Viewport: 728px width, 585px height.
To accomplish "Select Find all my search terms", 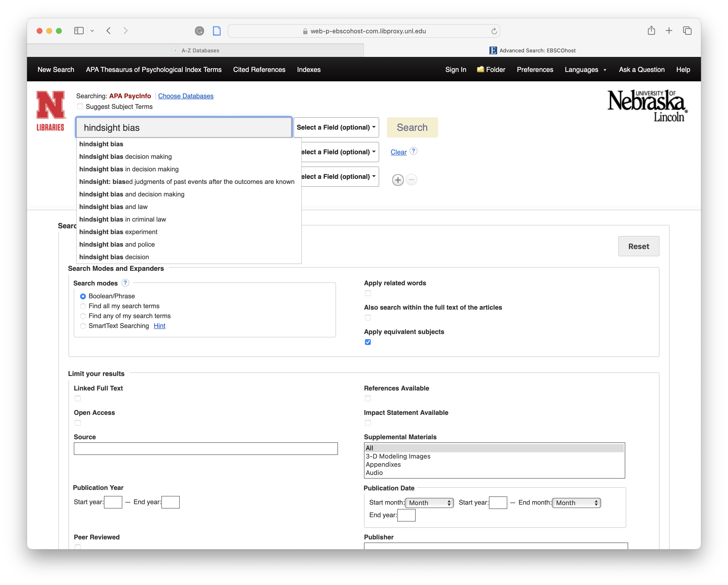I will coord(83,306).
